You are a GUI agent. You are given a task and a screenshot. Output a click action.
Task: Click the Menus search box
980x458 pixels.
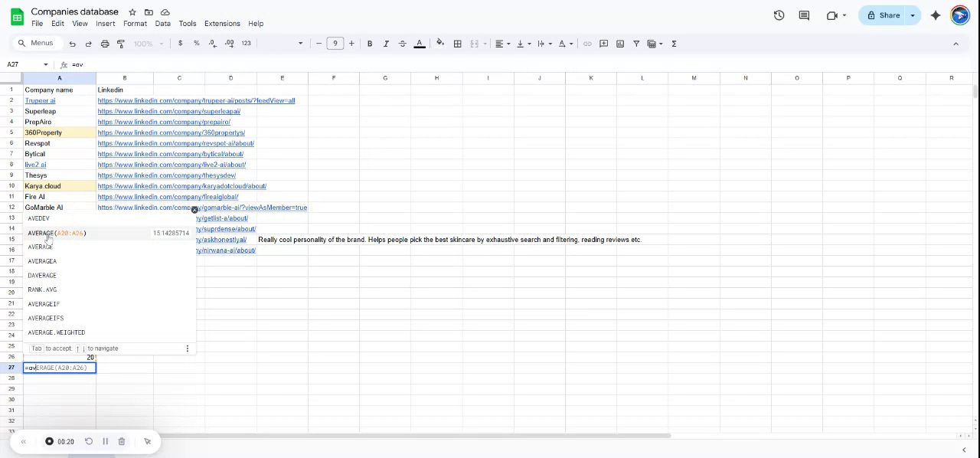(36, 44)
